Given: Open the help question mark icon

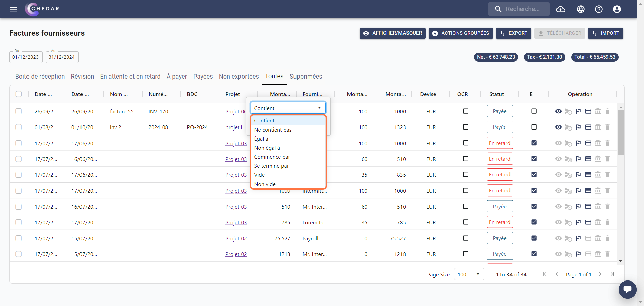Looking at the screenshot, I should (x=599, y=9).
